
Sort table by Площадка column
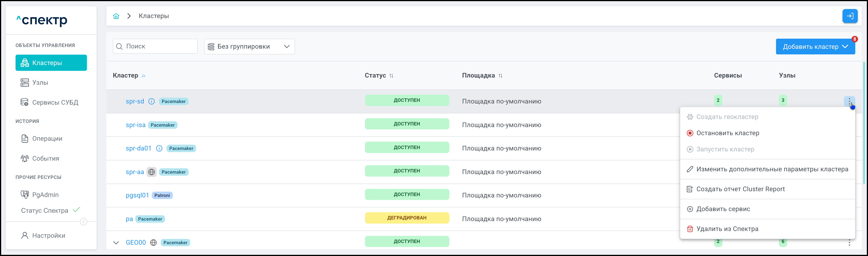point(500,76)
